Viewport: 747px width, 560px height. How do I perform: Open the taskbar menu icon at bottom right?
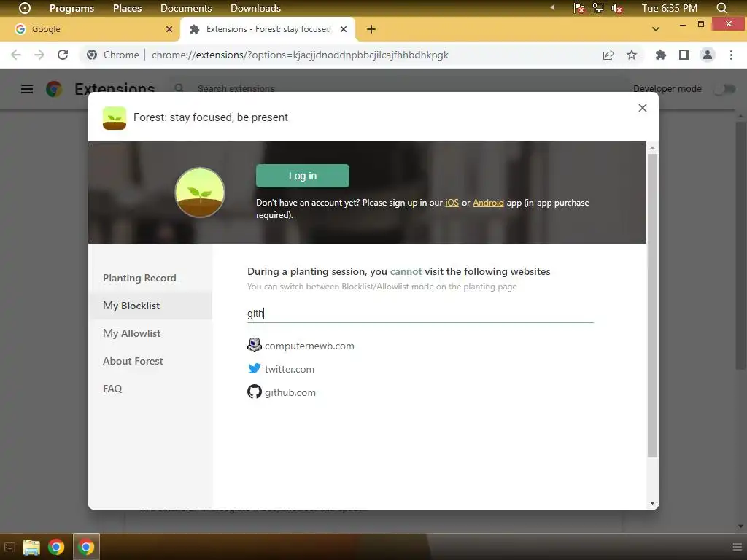point(737,547)
